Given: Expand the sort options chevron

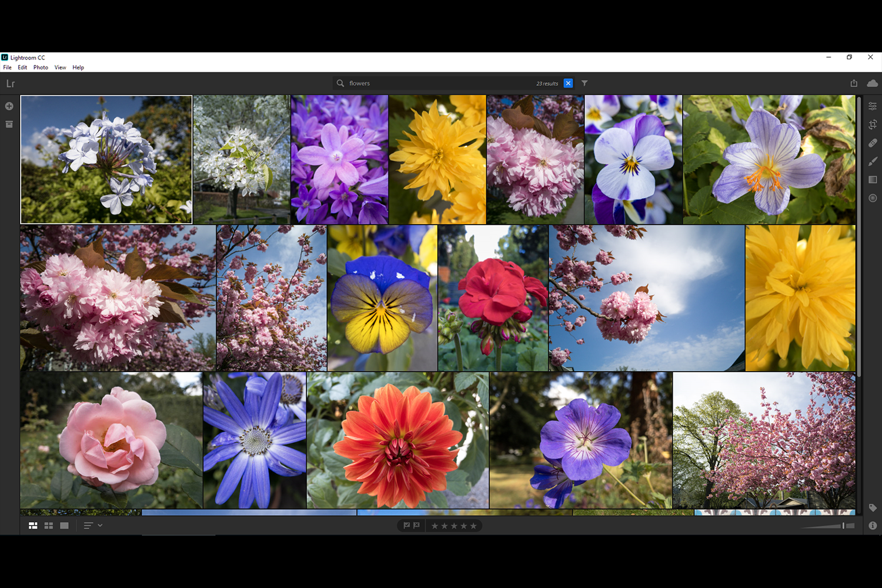Looking at the screenshot, I should click(100, 525).
